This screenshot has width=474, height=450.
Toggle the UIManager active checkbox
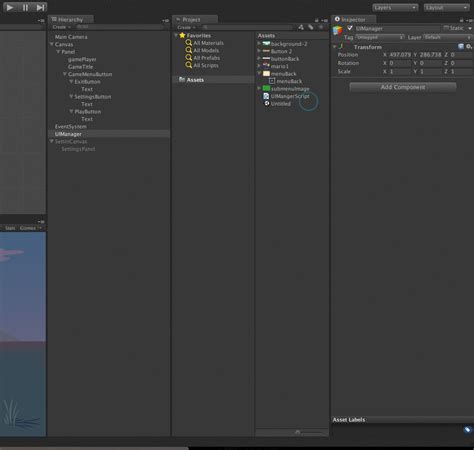[x=350, y=28]
